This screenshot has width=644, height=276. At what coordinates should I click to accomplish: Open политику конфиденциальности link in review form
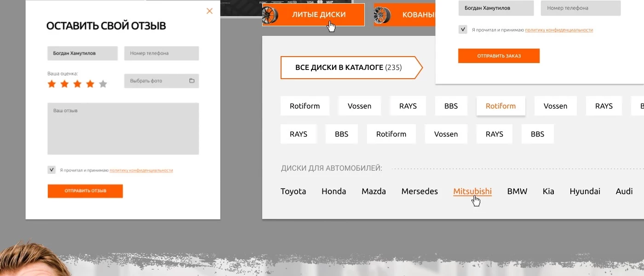[x=141, y=169]
